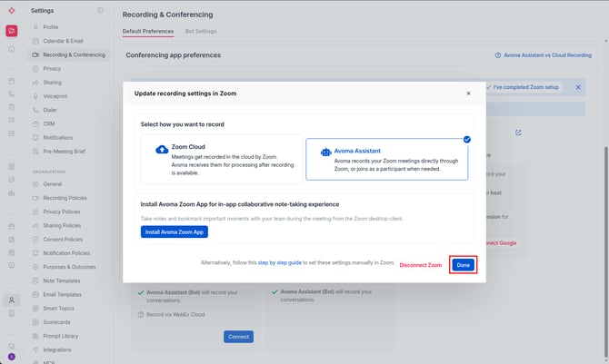
Task: Open the user profile icon in left rail
Action: pos(12,300)
